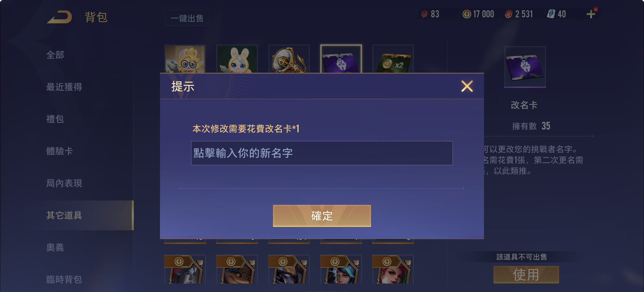Click the 使用 use button
Image resolution: width=644 pixels, height=292 pixels.
(526, 275)
